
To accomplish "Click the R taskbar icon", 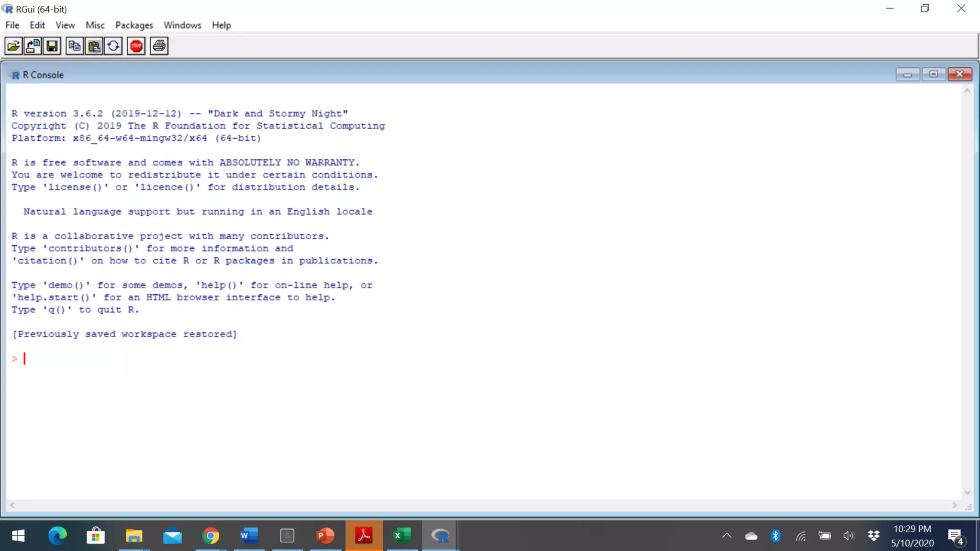I will [x=440, y=536].
